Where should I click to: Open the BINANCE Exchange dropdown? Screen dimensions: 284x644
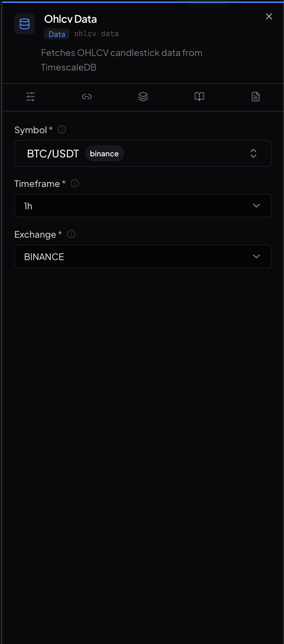(x=143, y=256)
